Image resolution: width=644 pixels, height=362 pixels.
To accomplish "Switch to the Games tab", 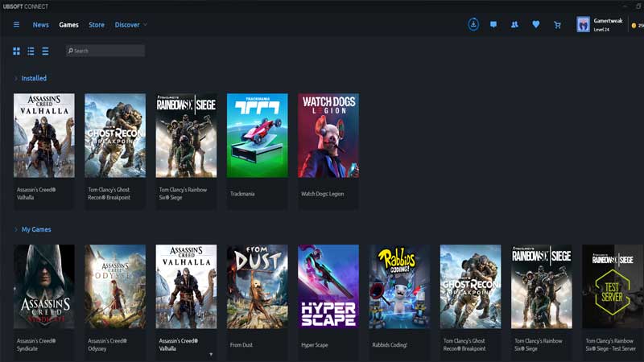I will [68, 25].
